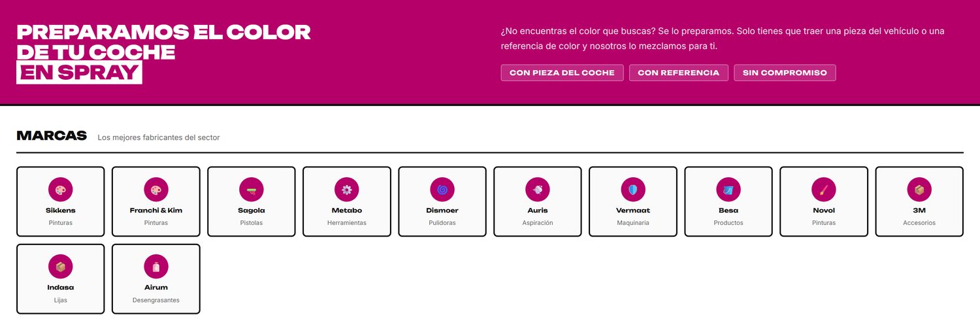
Task: Click the '¿No encuentras el color que buscas?' paragraph
Action: [723, 39]
